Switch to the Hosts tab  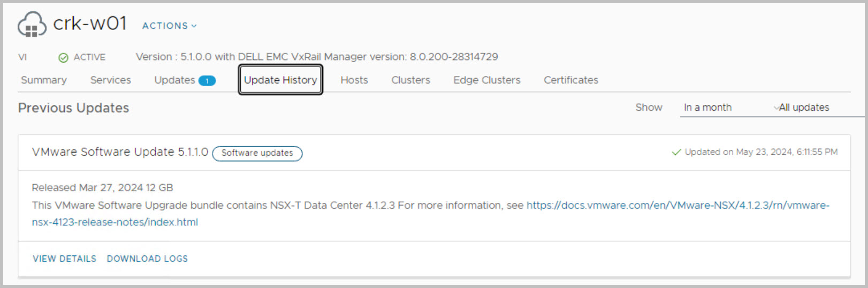[354, 80]
